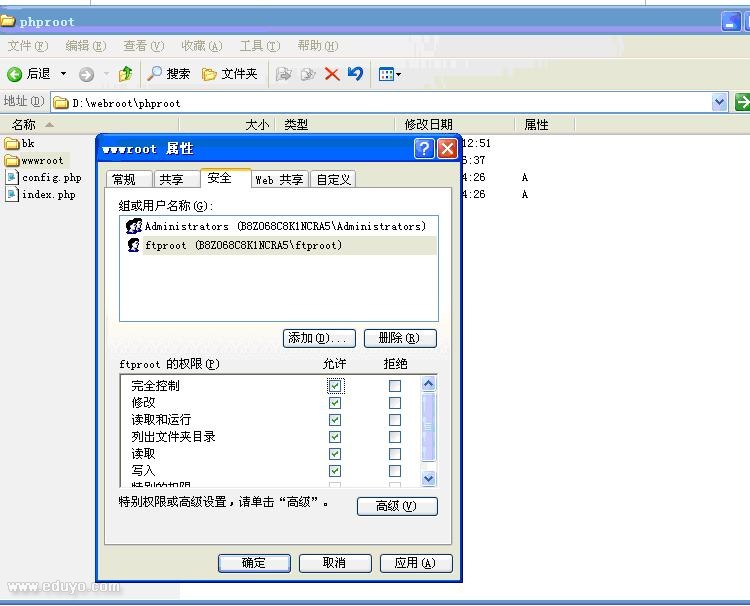The height and width of the screenshot is (606, 750).
Task: Open the Views dropdown in toolbar
Action: [390, 74]
